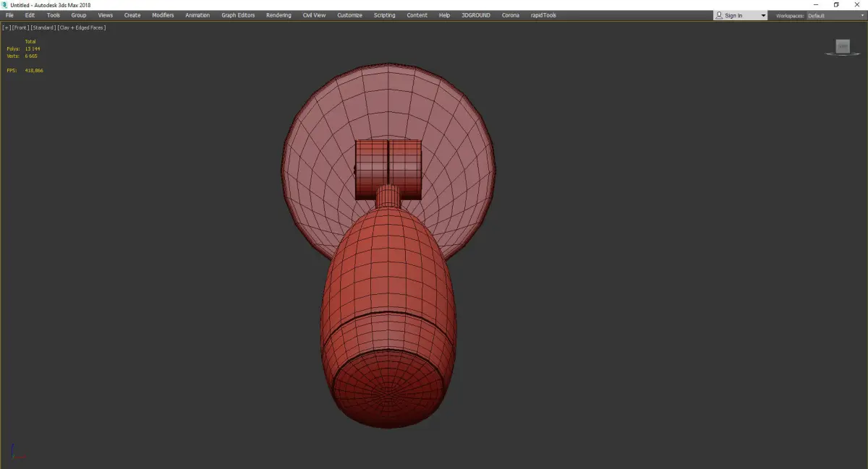Open the File menu
The image size is (868, 469).
coord(9,15)
